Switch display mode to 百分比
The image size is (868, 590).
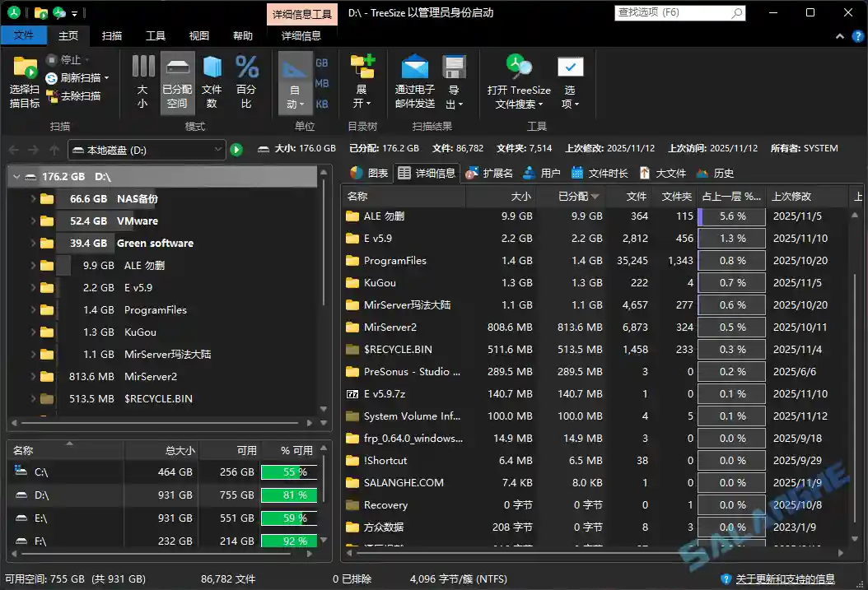click(247, 80)
